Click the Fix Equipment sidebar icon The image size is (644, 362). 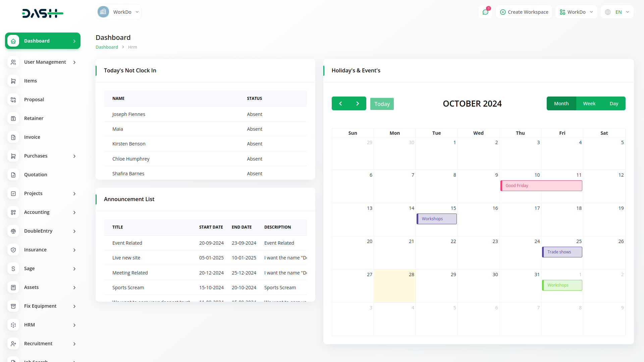pyautogui.click(x=13, y=306)
